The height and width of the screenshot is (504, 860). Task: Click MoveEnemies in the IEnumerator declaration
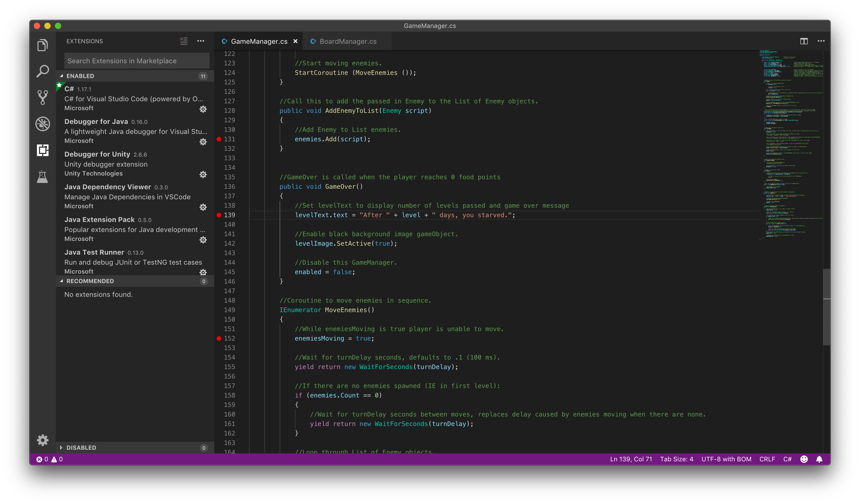click(x=346, y=310)
